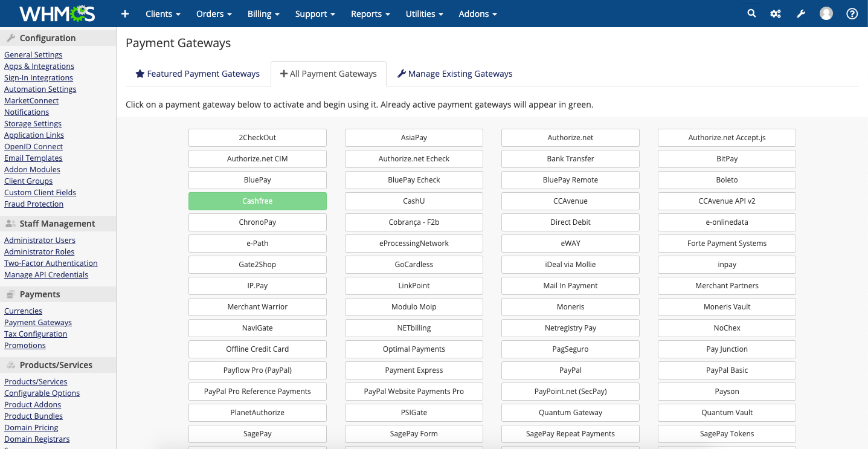This screenshot has height=449, width=868.
Task: Click the plus quick-add icon
Action: pyautogui.click(x=125, y=14)
